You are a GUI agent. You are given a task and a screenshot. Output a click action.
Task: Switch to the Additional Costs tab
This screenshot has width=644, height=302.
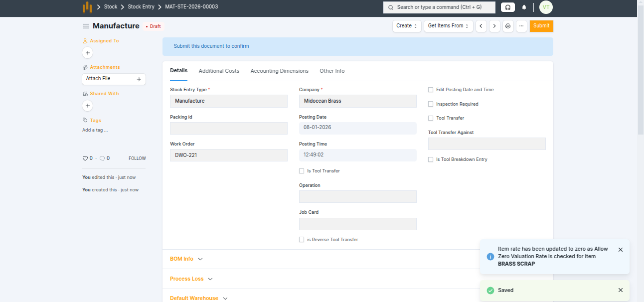pos(219,71)
